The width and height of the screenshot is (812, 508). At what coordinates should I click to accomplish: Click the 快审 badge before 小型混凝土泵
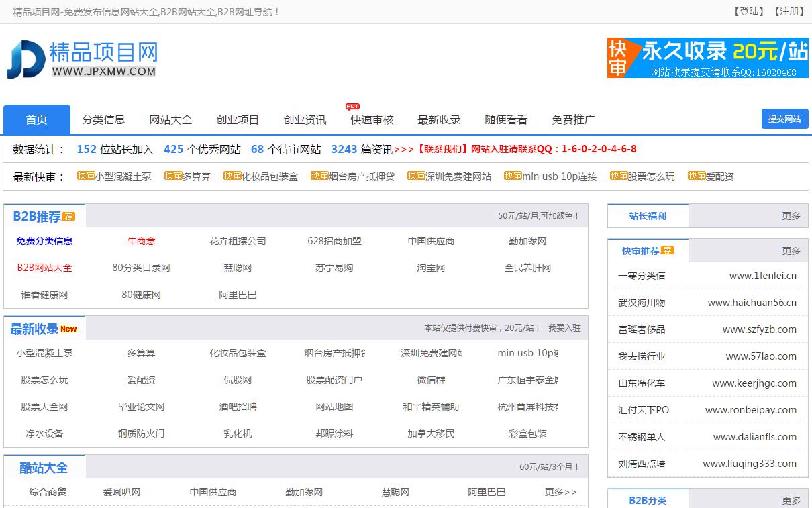(86, 176)
